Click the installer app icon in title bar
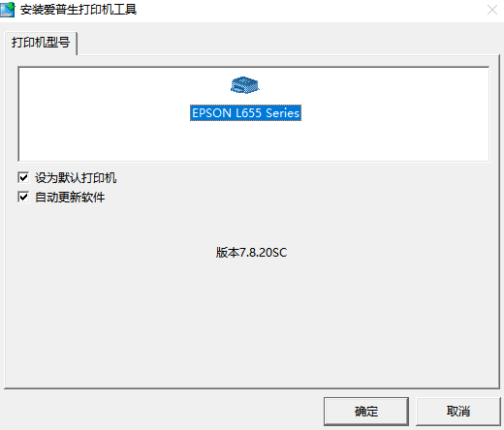Viewport: 504px width, 430px height. (8, 10)
